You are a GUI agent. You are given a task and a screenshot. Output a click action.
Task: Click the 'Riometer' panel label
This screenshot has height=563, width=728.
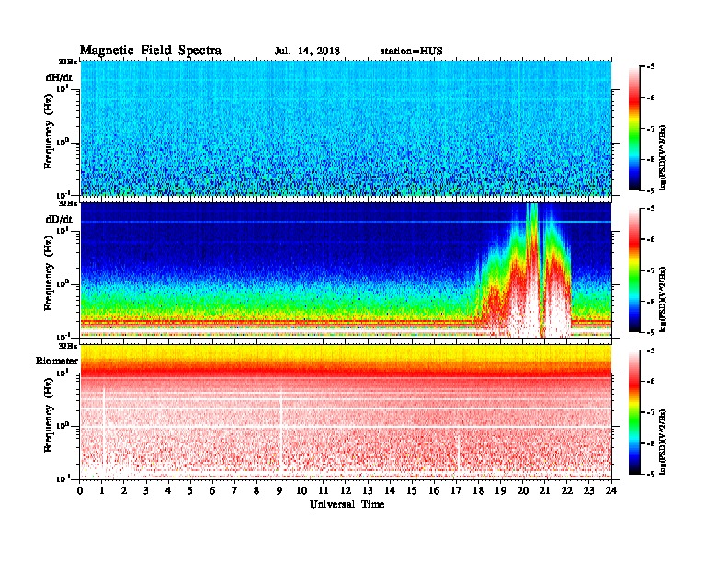pyautogui.click(x=57, y=361)
